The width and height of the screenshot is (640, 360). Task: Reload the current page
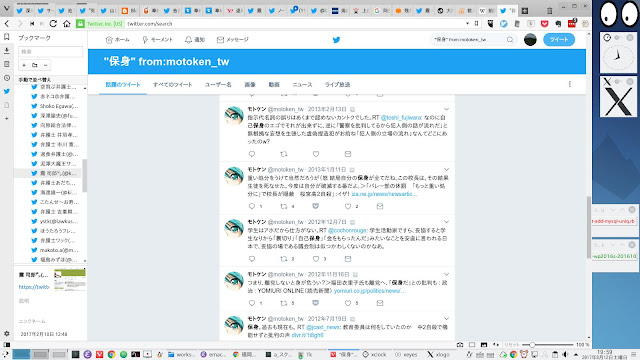pyautogui.click(x=53, y=24)
